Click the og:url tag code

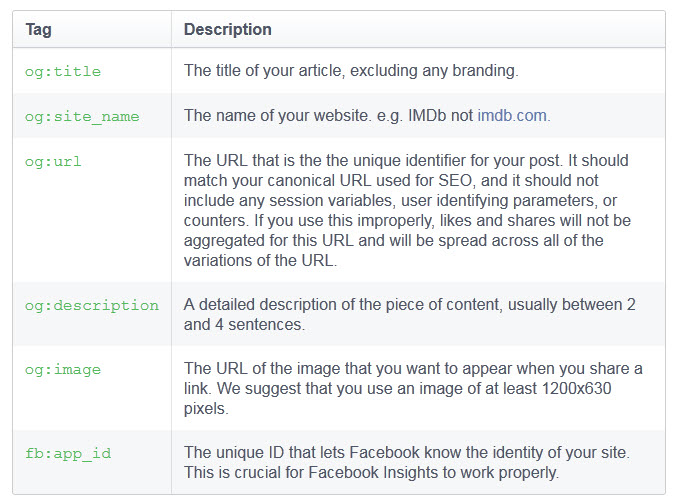(x=53, y=162)
